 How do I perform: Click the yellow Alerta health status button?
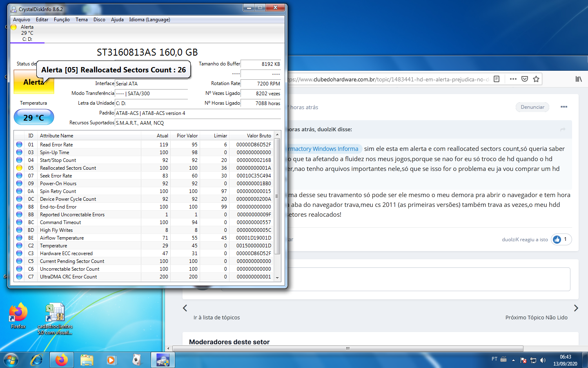[x=34, y=82]
